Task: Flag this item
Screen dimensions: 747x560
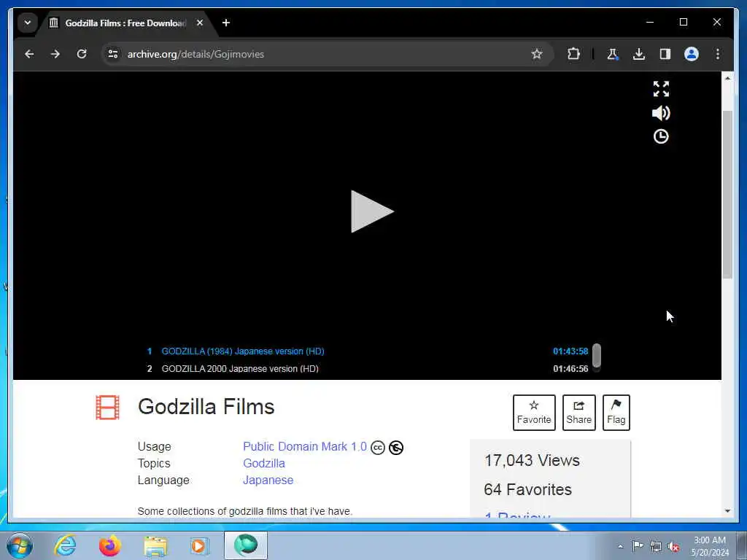Action: (x=616, y=413)
